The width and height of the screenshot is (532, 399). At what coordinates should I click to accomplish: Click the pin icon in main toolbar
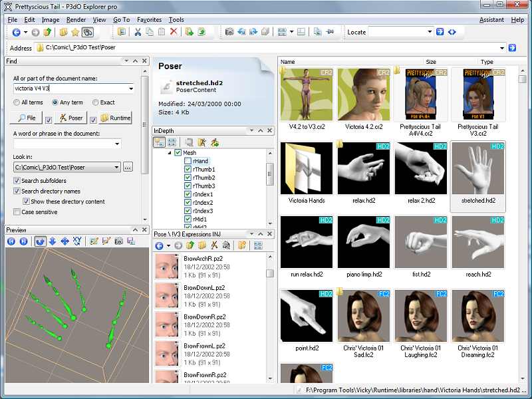point(329,32)
